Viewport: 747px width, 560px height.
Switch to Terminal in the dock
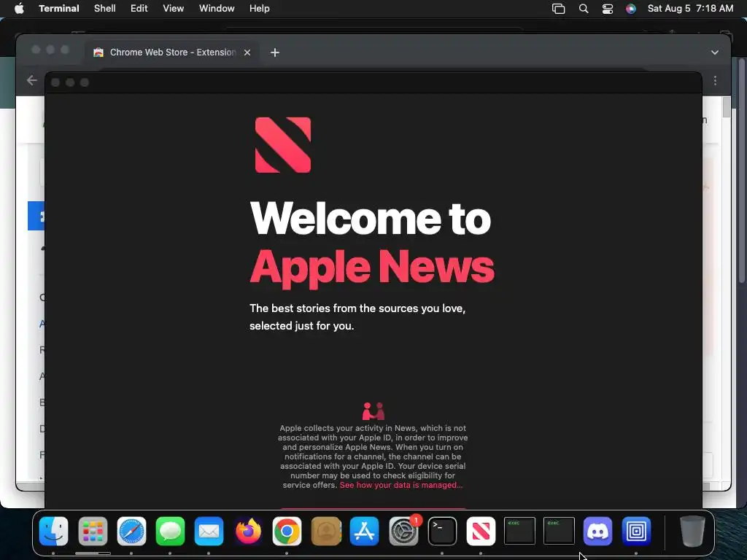[442, 531]
